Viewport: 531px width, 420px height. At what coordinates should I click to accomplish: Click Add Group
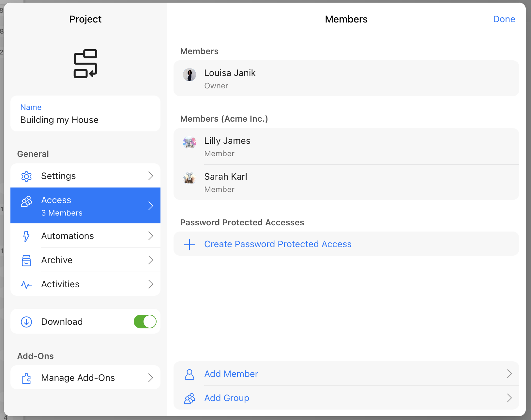coord(346,398)
